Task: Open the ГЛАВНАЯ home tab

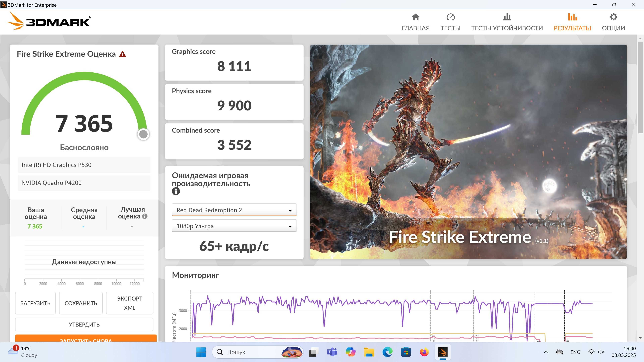Action: click(416, 22)
